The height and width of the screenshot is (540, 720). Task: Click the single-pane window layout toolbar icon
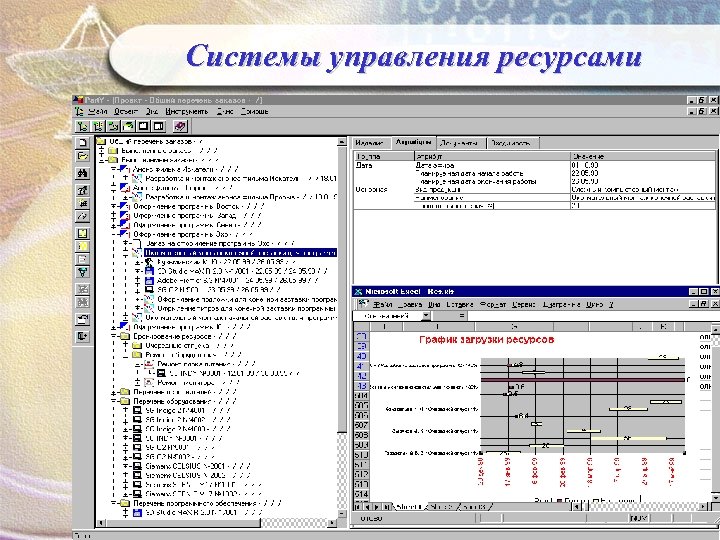[144, 126]
